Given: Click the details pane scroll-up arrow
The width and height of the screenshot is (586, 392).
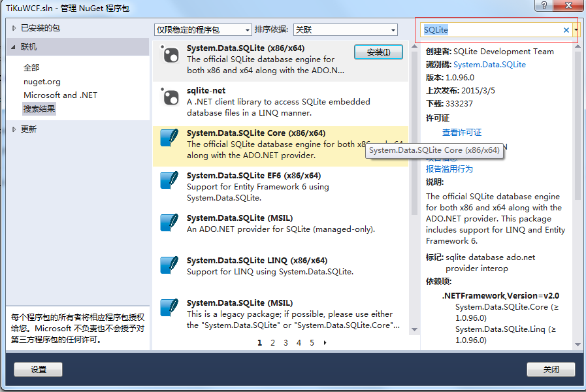Looking at the screenshot, I should point(578,46).
